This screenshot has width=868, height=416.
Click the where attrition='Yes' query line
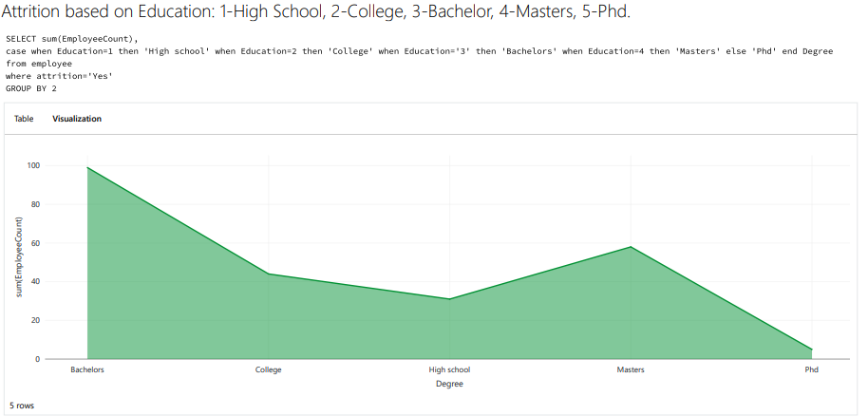pos(59,76)
